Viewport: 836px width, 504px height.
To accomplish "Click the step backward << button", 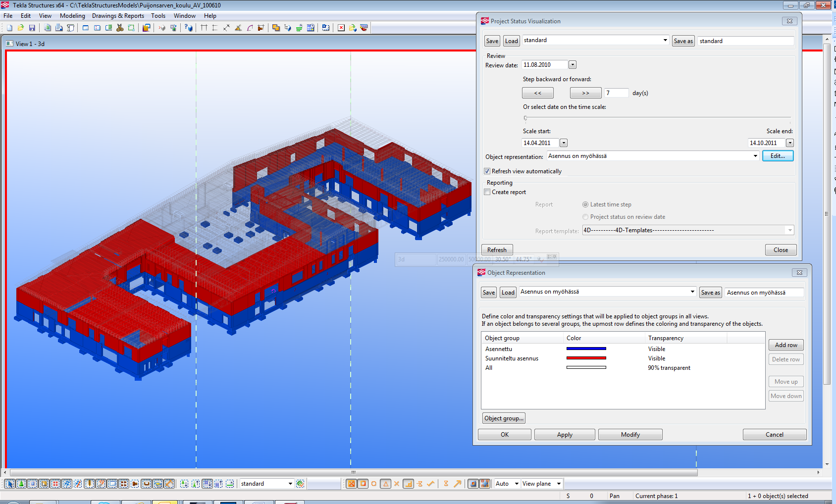I will pyautogui.click(x=538, y=93).
